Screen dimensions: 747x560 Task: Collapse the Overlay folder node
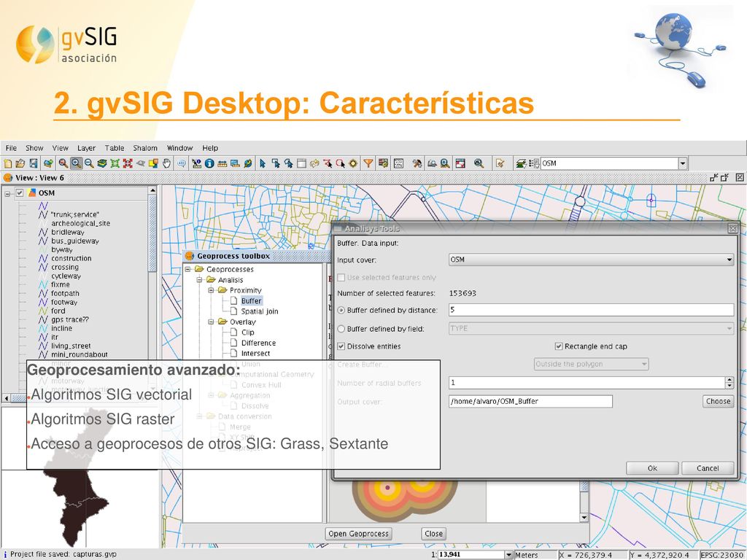211,322
